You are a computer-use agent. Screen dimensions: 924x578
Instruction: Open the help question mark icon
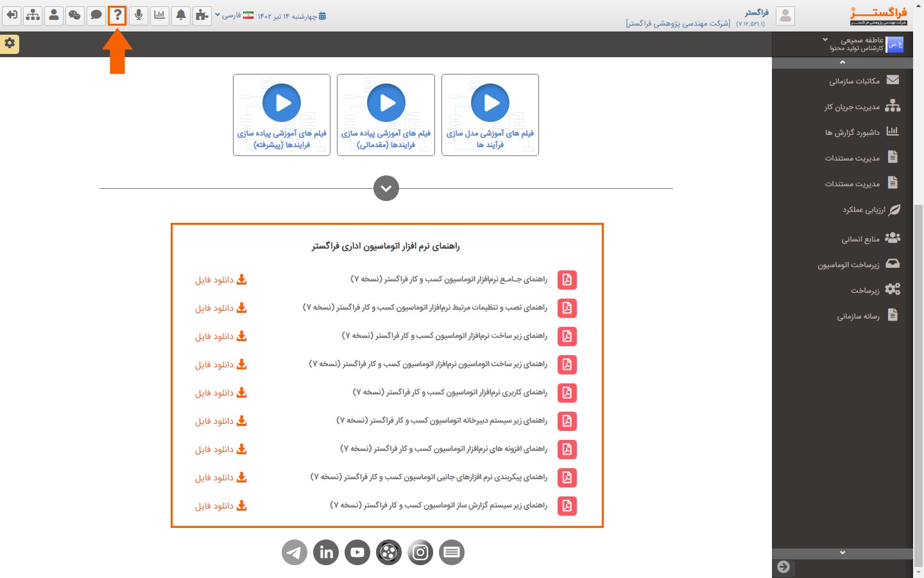pyautogui.click(x=117, y=15)
